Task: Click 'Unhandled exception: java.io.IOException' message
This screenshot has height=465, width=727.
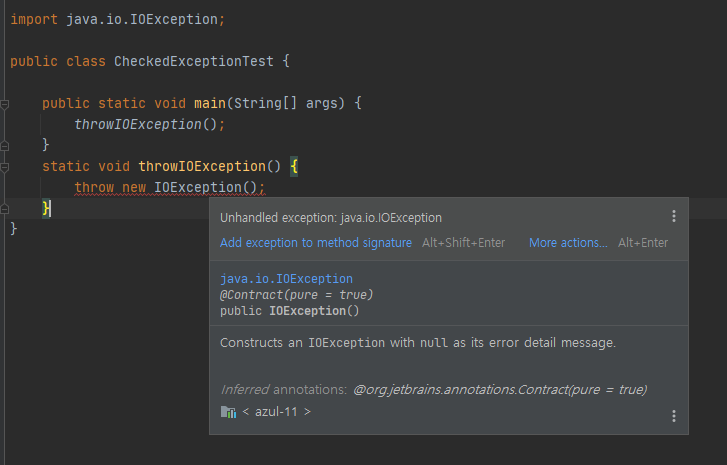Action: 331,217
